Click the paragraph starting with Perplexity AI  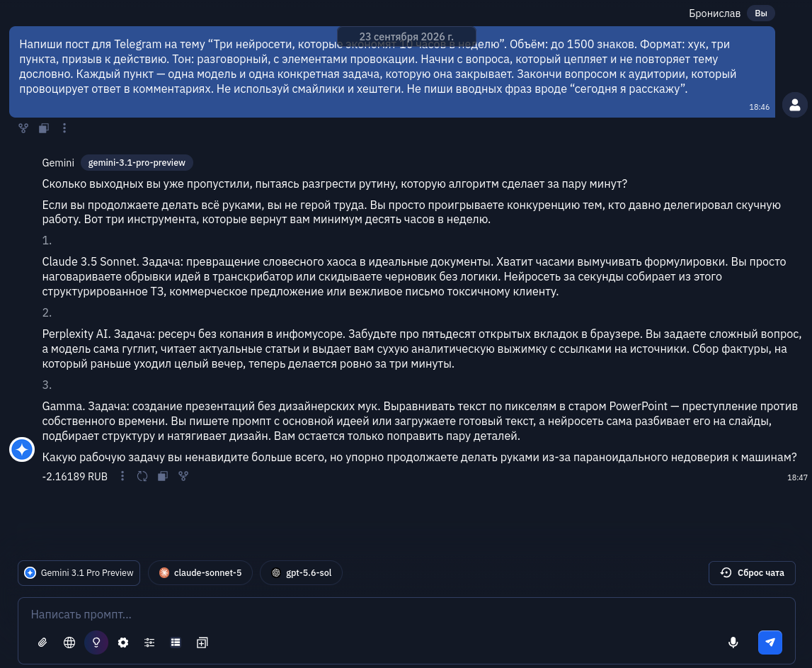pyautogui.click(x=422, y=349)
